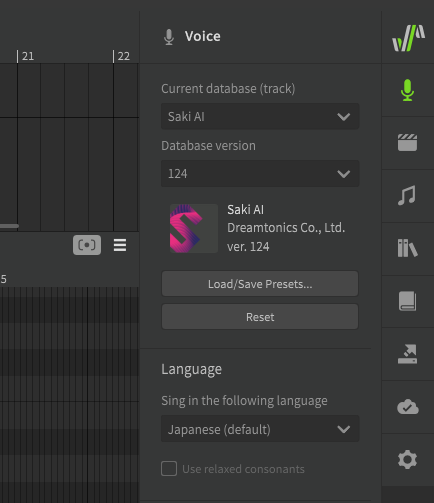Screen dimensions: 434x503
Task: Open the music note panel
Action: coord(407,195)
